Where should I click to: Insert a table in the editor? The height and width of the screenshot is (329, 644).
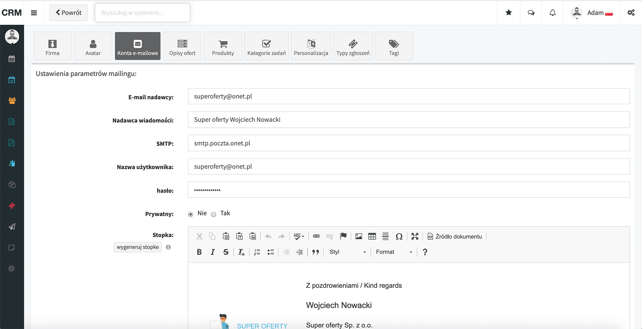[372, 236]
